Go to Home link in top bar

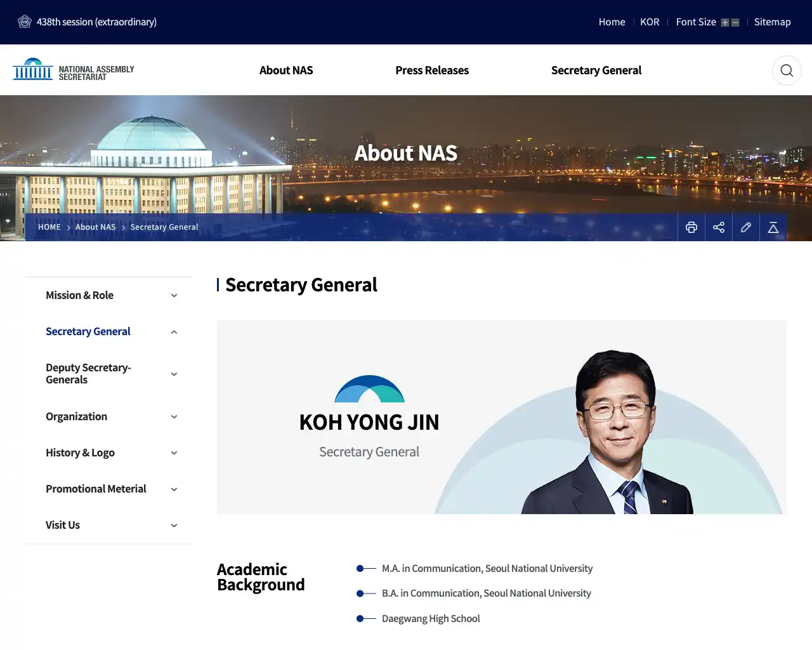click(x=612, y=22)
